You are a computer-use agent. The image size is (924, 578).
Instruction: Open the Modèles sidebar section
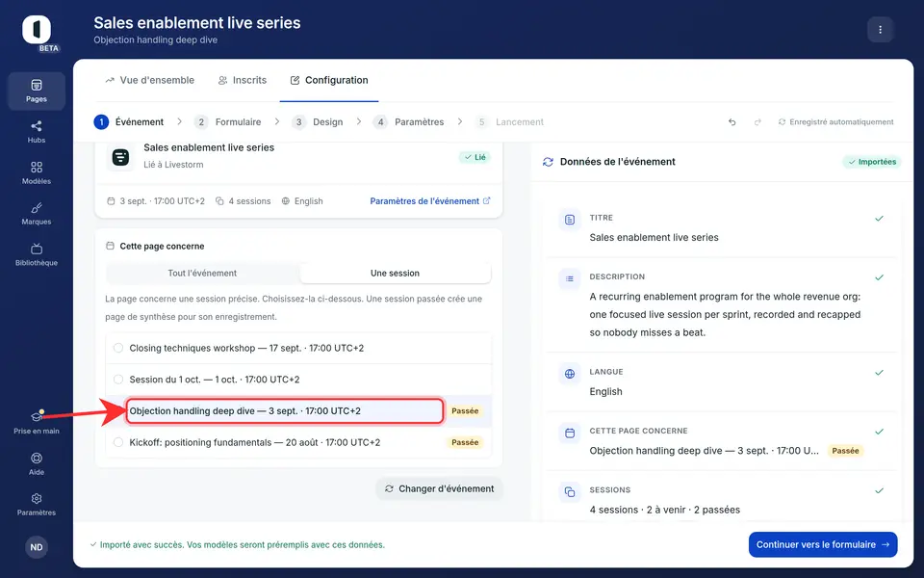coord(37,172)
